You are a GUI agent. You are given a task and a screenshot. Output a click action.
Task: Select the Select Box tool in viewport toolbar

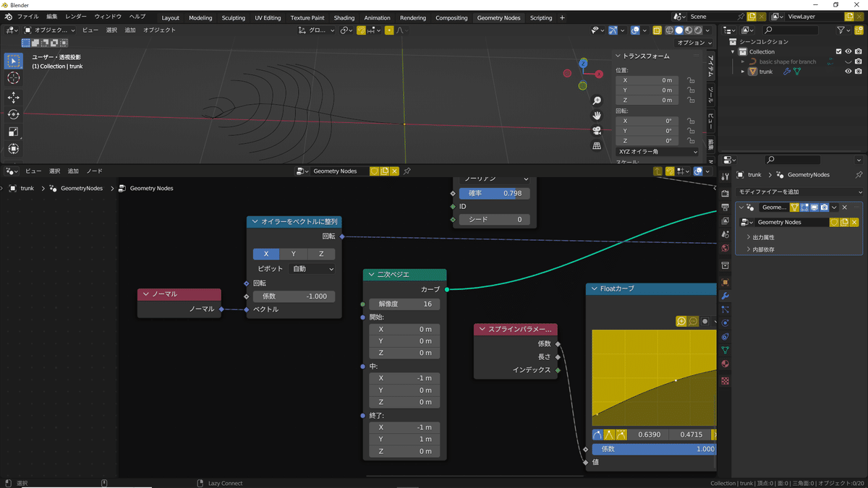coord(14,61)
